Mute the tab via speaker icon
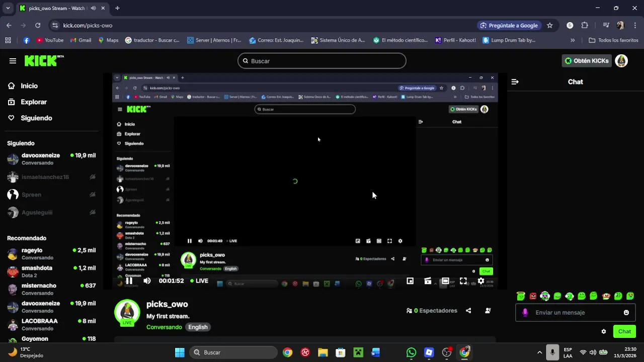Viewport: 644px width, 362px height. tap(94, 8)
